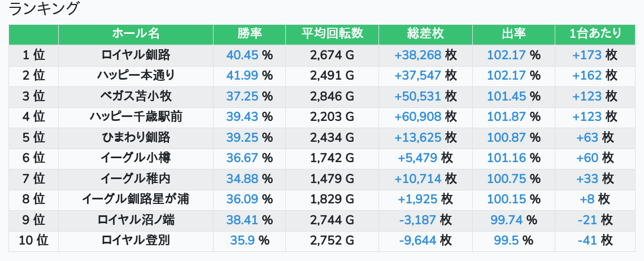Click the 勝率 column header
Viewport: 644px width, 261px height.
pos(249,34)
